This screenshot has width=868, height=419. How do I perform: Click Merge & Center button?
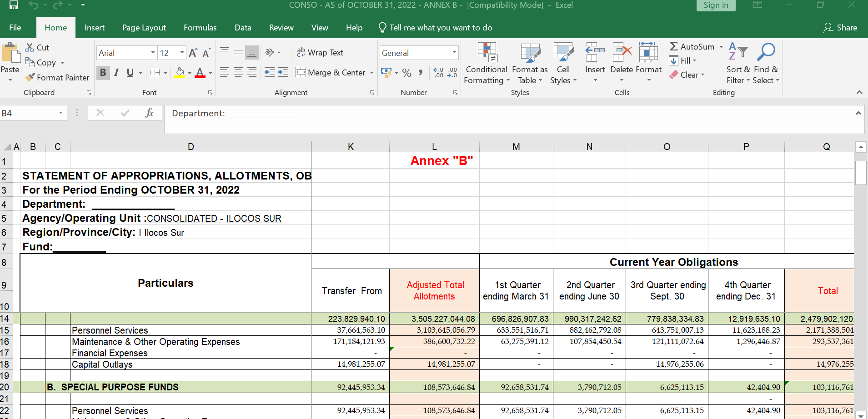pos(331,72)
